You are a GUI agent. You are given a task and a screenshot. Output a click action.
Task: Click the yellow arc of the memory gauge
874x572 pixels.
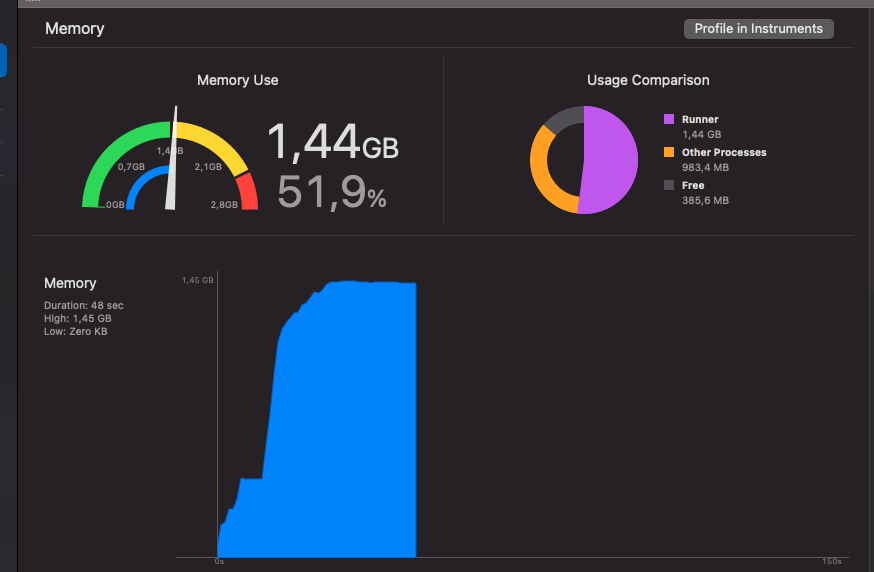point(217,141)
